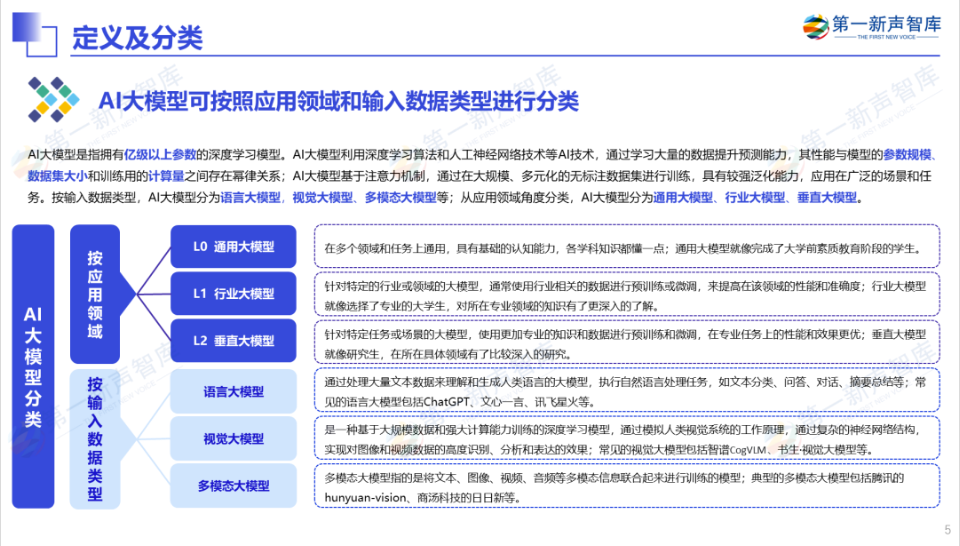The image size is (960, 546).
Task: Click the colorful diamond pattern icon beside the subtitle
Action: 53,99
